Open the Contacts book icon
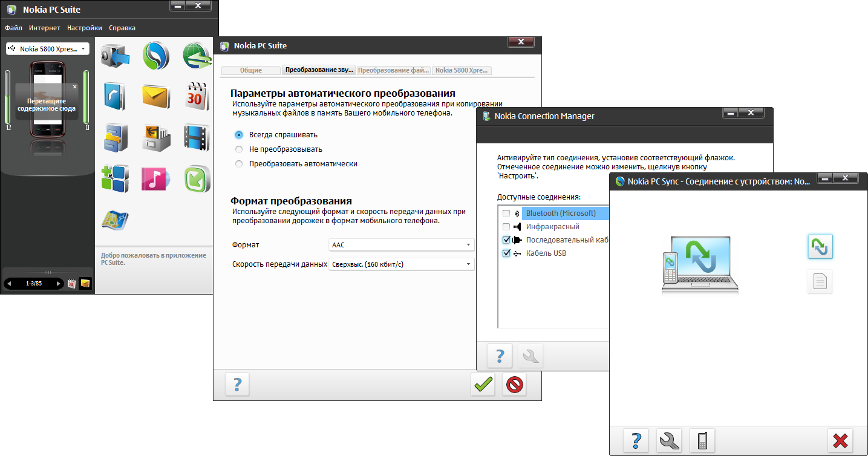This screenshot has width=868, height=456. pos(115,97)
